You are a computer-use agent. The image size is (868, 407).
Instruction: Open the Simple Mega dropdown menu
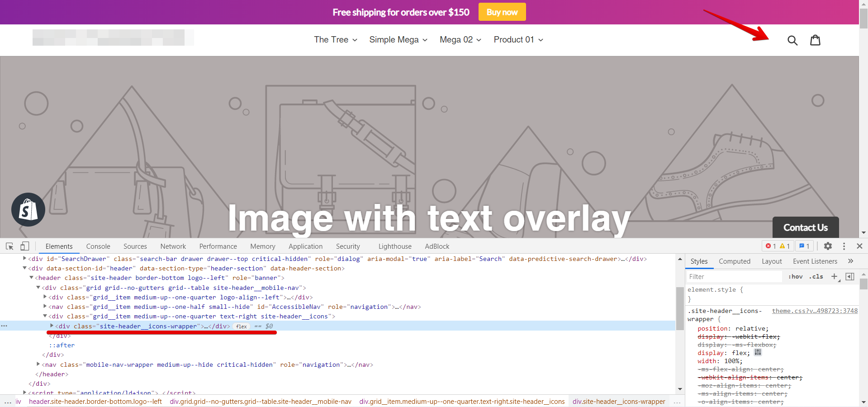(398, 40)
